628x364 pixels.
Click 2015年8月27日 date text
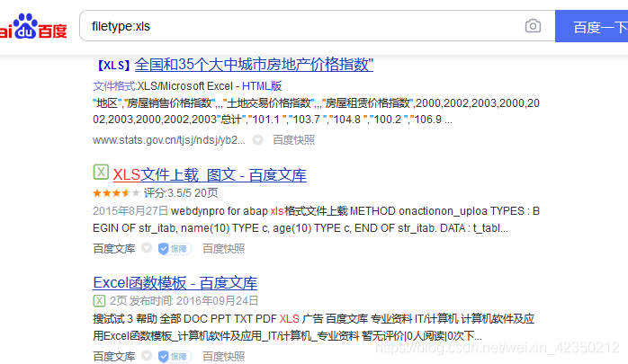[x=130, y=211]
